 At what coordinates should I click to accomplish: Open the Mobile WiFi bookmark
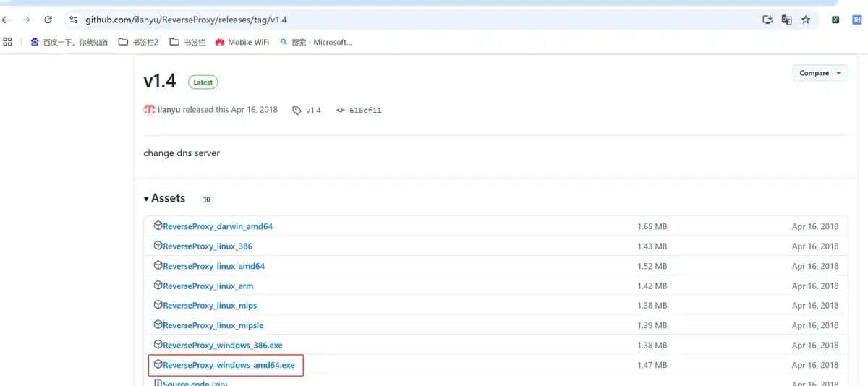pos(242,42)
